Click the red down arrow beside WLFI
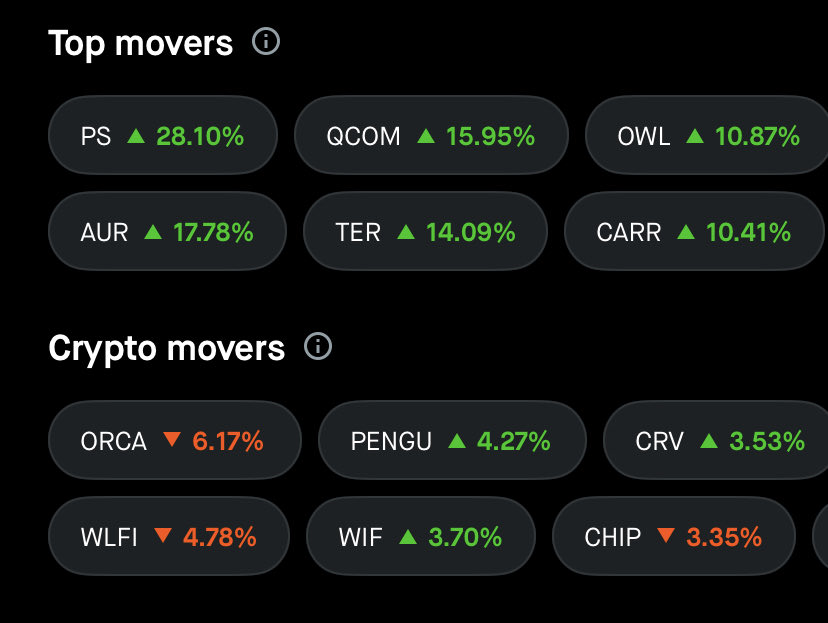828x623 pixels. tap(163, 535)
